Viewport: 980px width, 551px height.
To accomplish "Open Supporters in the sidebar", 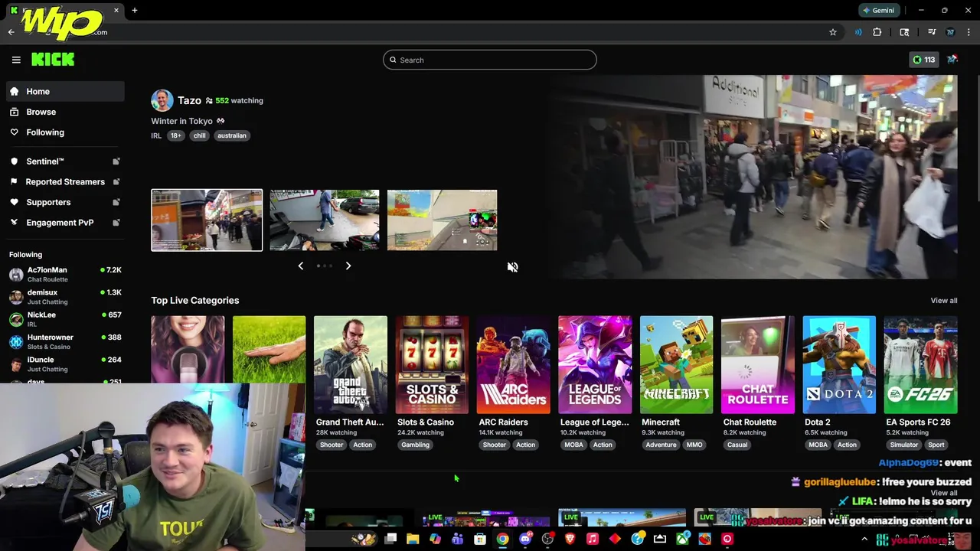I will point(65,202).
